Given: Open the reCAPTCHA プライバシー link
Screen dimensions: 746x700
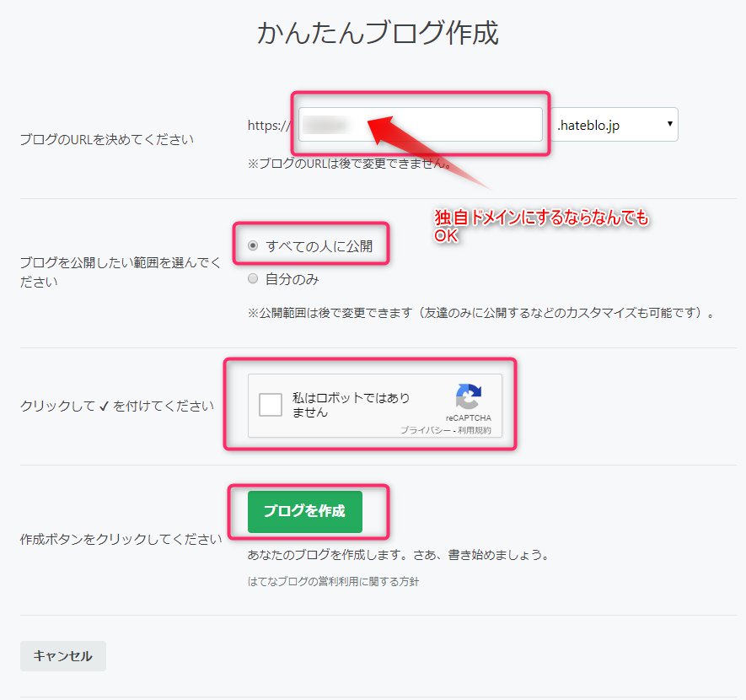Looking at the screenshot, I should (425, 430).
